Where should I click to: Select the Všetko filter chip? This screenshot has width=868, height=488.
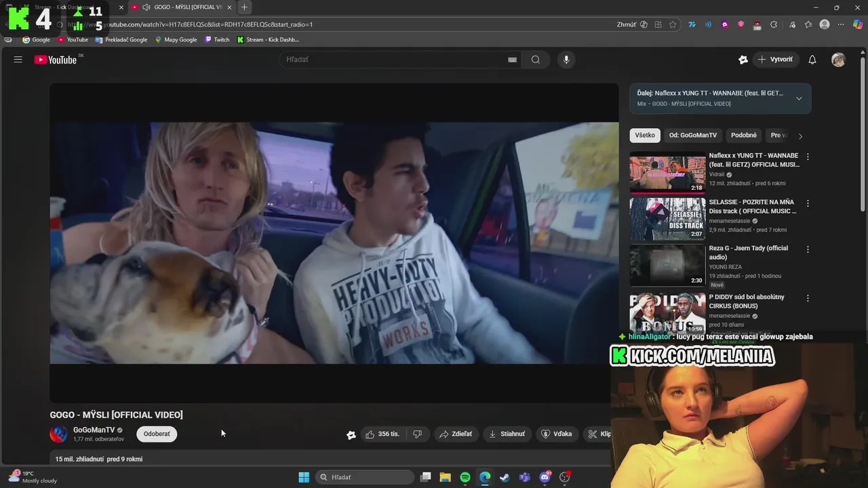(x=645, y=135)
